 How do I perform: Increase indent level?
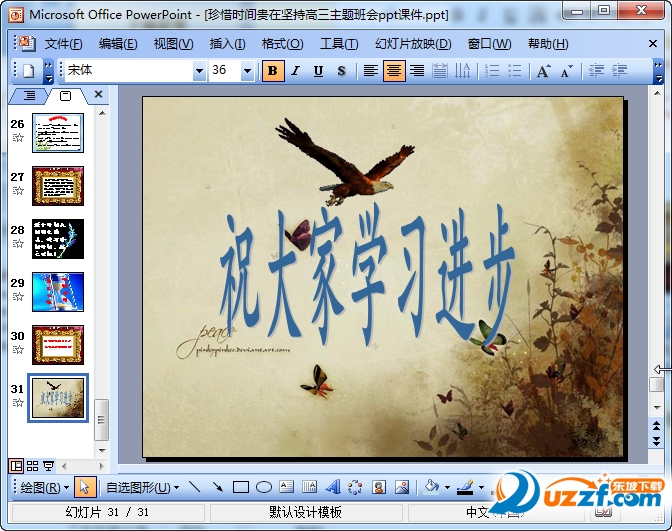(619, 71)
